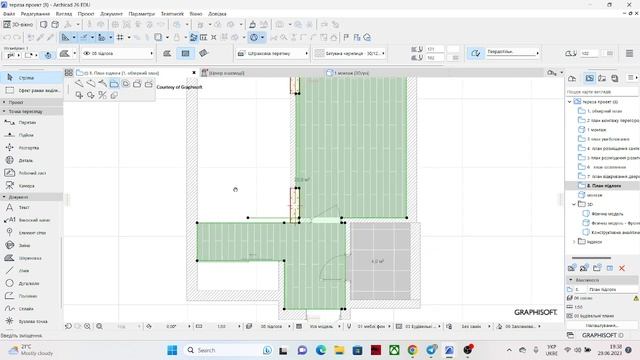The width and height of the screenshot is (640, 360).
Task: Select view 1 обмірний план in navigator
Action: pyautogui.click(x=604, y=111)
